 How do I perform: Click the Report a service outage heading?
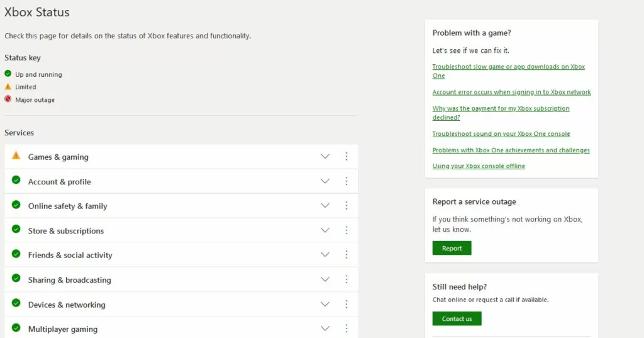click(474, 201)
